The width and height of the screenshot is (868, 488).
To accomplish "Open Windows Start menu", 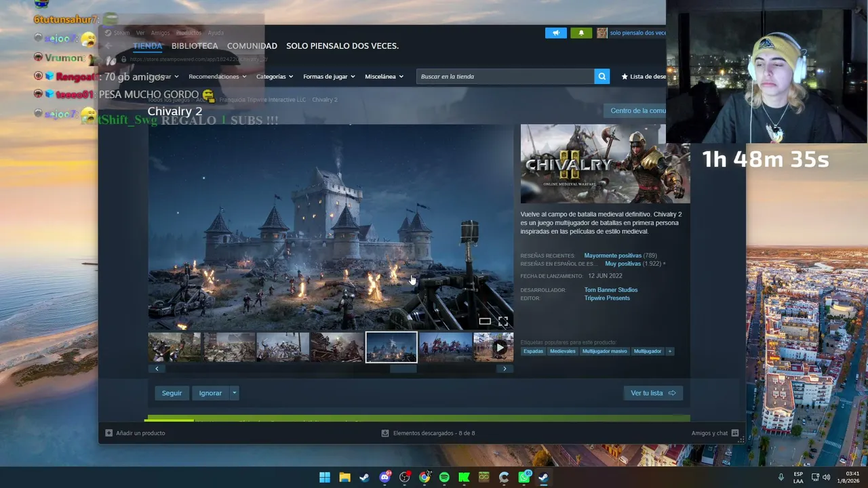I will point(325,477).
